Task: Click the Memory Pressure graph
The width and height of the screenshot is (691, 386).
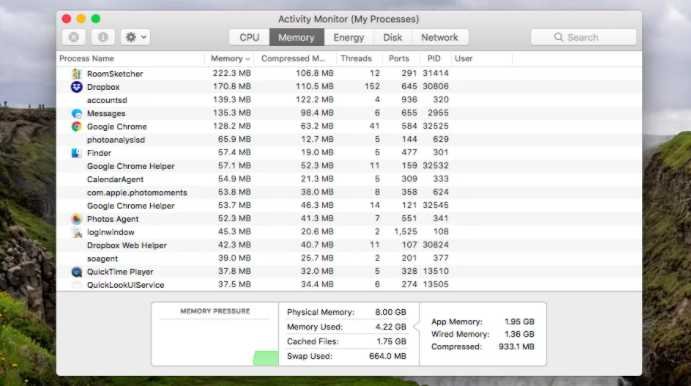Action: pyautogui.click(x=215, y=342)
